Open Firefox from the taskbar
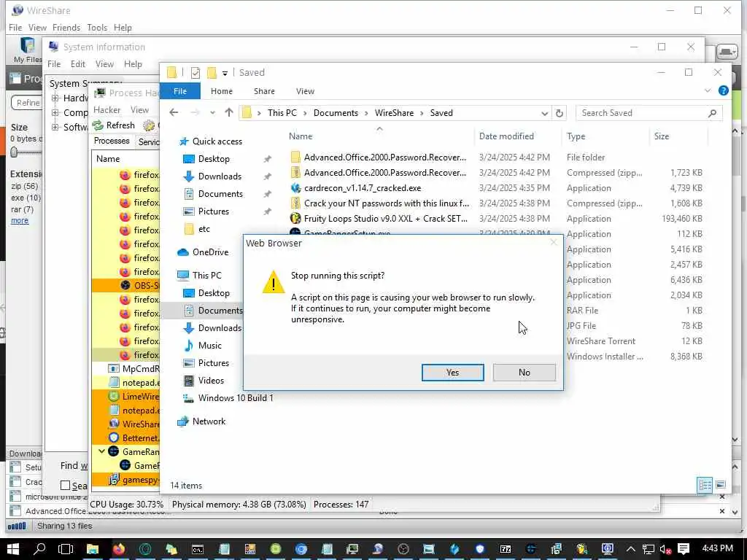The image size is (747, 560). [x=119, y=549]
